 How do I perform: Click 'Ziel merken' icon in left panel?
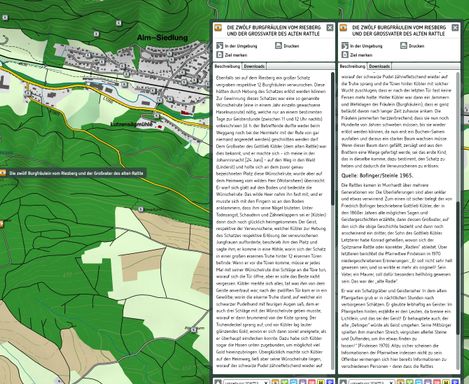(x=219, y=55)
